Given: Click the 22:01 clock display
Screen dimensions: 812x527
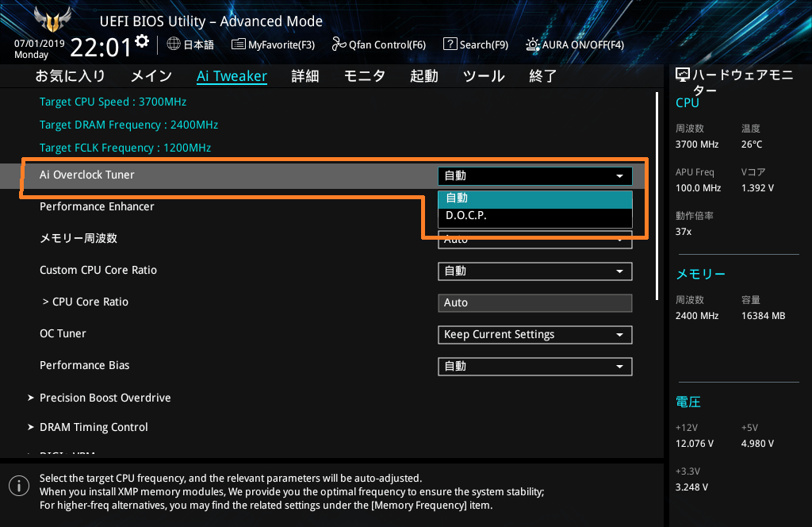Looking at the screenshot, I should coord(101,48).
